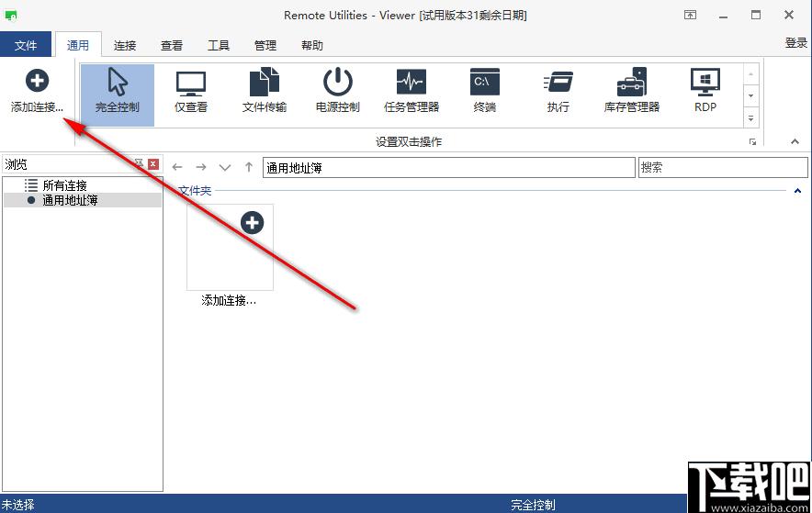Image resolution: width=812 pixels, height=513 pixels.
Task: Switch to the 查看 tab
Action: point(172,46)
